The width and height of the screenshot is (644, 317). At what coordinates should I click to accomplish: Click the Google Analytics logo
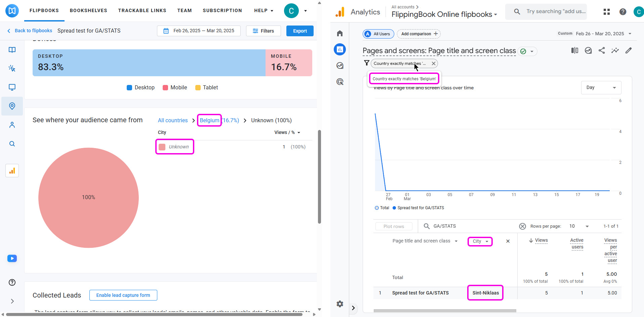[340, 12]
